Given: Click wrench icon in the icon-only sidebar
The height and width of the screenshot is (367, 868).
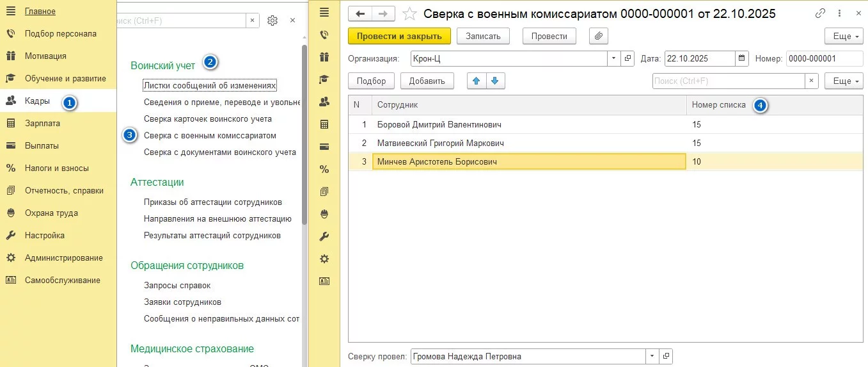Looking at the screenshot, I should [x=324, y=236].
